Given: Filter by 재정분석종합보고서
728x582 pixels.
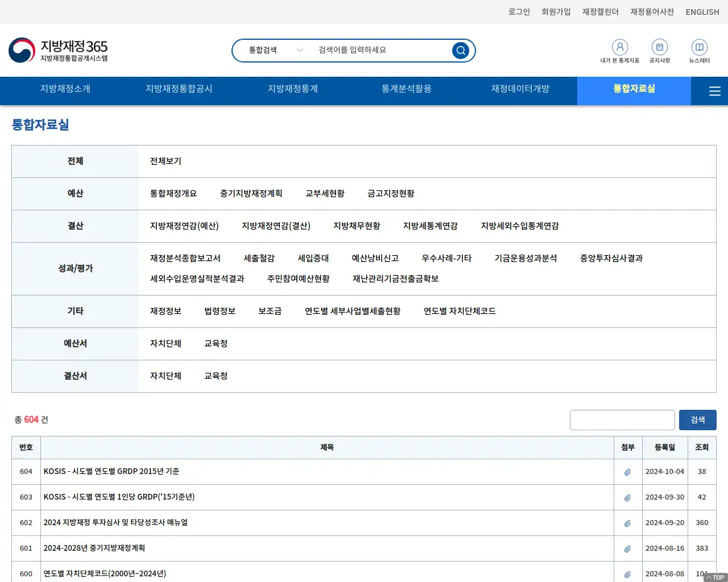Looking at the screenshot, I should (x=185, y=259).
